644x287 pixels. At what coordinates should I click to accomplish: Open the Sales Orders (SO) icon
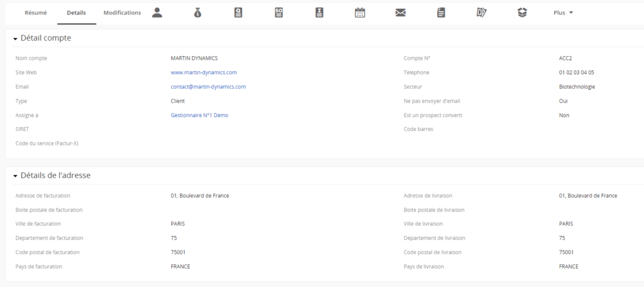[279, 13]
